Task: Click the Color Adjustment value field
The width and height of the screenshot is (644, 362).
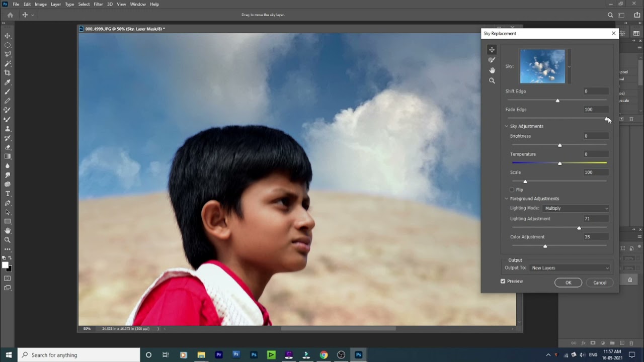Action: pos(596,237)
